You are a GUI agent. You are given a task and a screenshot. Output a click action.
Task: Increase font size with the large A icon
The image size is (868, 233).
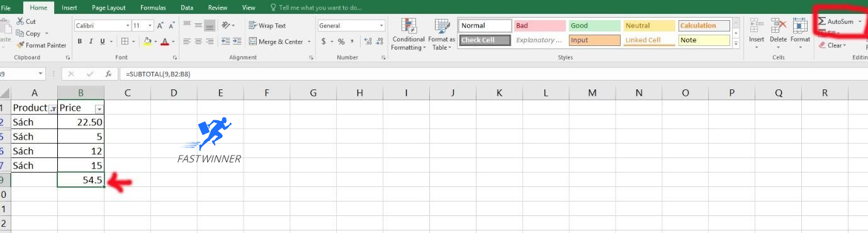click(161, 26)
